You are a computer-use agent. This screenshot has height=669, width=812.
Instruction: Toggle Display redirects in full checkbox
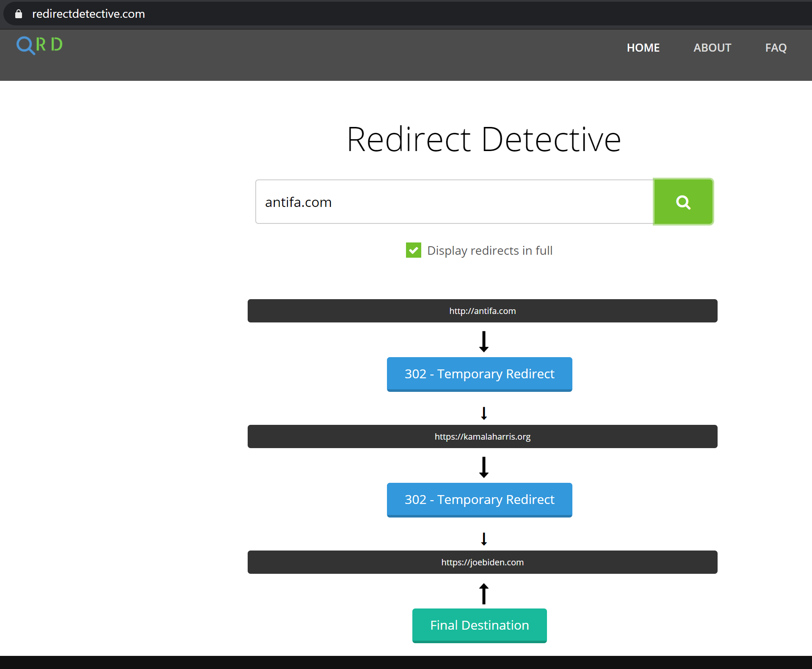413,250
